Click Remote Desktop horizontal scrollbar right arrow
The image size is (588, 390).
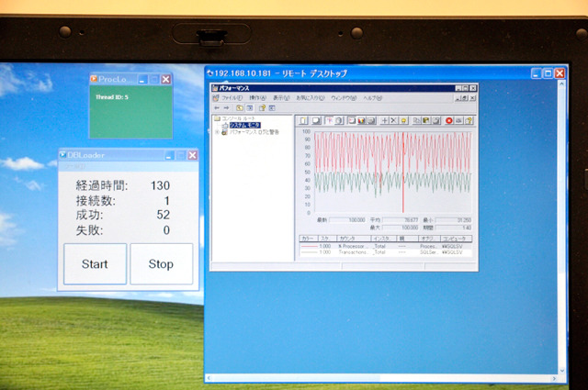click(554, 378)
